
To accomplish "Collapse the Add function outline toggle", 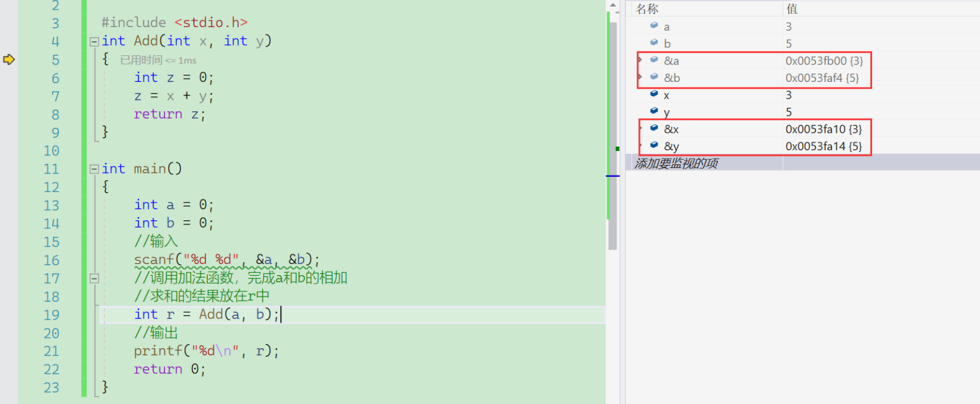I will click(x=94, y=41).
